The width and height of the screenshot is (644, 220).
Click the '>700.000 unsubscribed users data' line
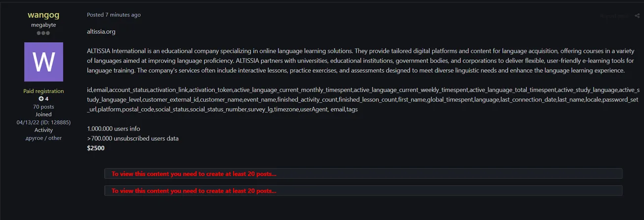133,138
